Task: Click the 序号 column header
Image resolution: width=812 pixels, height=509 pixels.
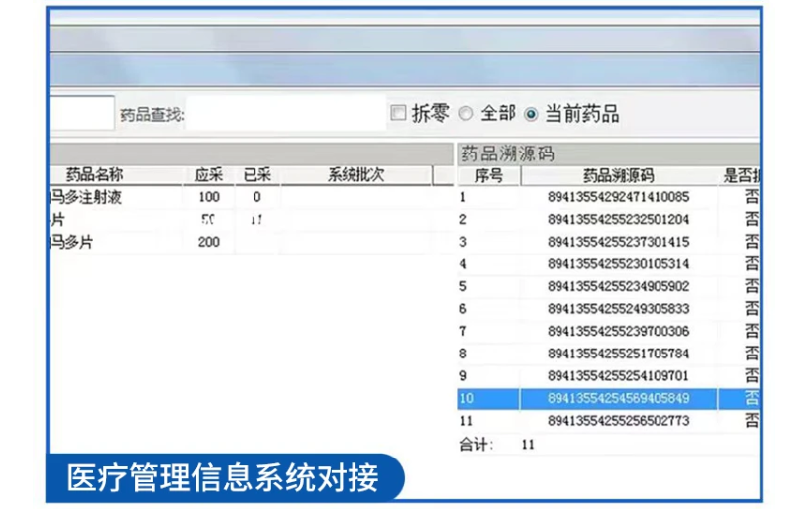Action: 489,176
